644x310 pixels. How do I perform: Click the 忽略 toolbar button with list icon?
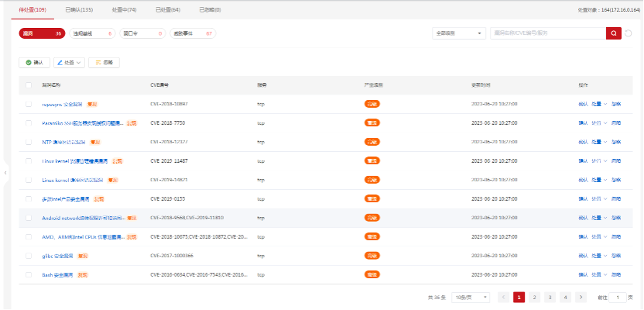(x=104, y=62)
